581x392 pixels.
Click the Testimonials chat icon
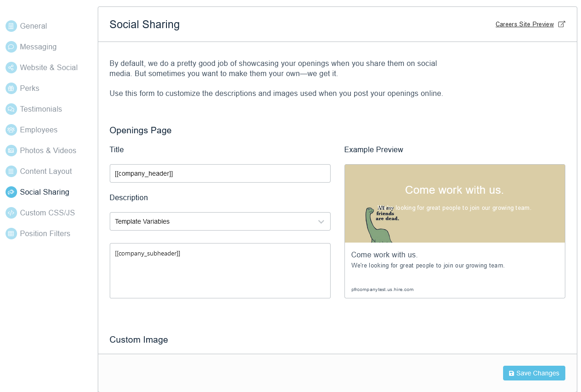(x=11, y=109)
